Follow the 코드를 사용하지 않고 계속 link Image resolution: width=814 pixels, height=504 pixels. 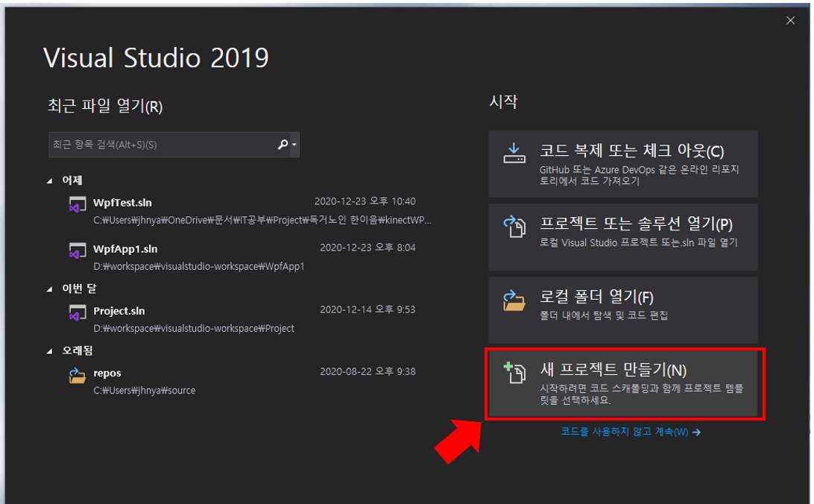coord(630,432)
